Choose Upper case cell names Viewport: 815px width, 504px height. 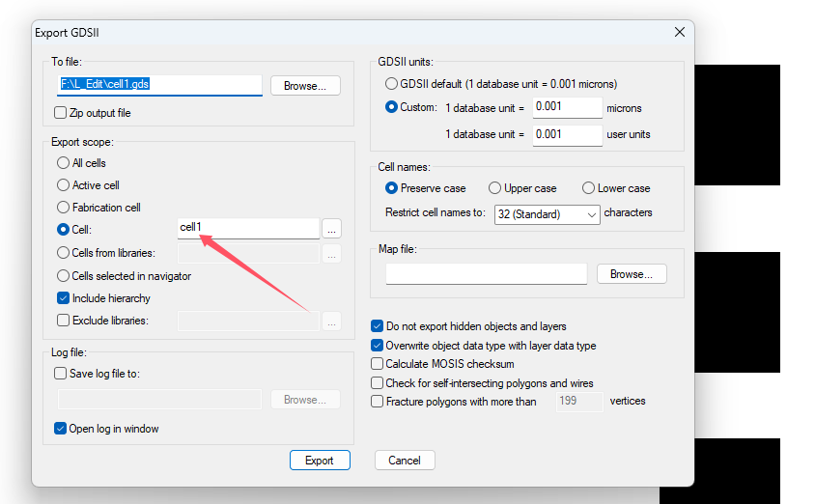(495, 188)
